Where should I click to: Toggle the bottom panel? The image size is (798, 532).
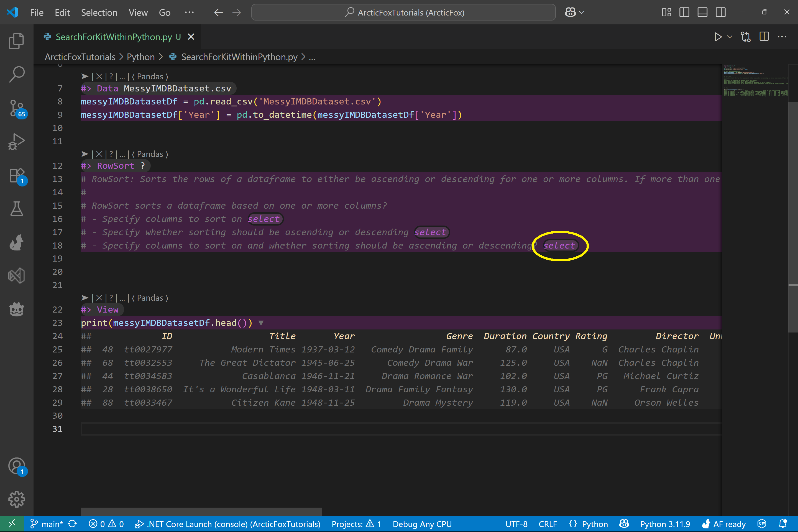702,12
